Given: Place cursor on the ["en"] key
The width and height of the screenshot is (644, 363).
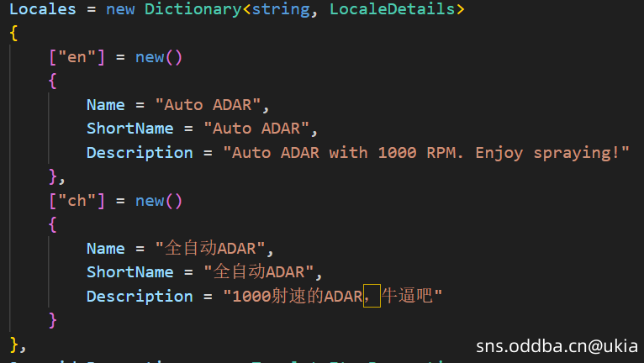Looking at the screenshot, I should (x=75, y=58).
